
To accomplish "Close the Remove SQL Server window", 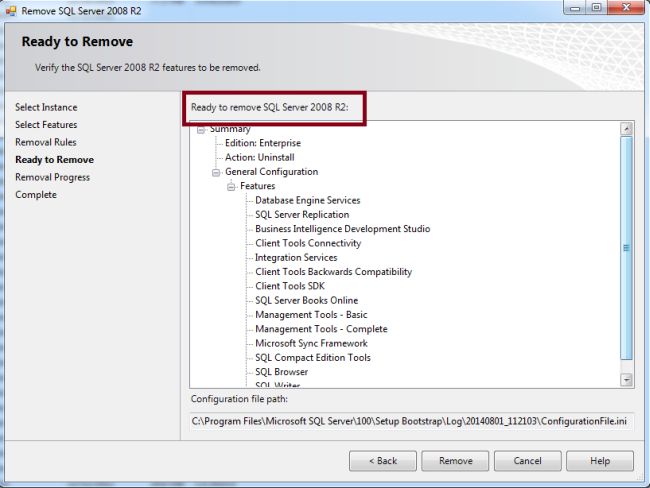I will pyautogui.click(x=626, y=7).
